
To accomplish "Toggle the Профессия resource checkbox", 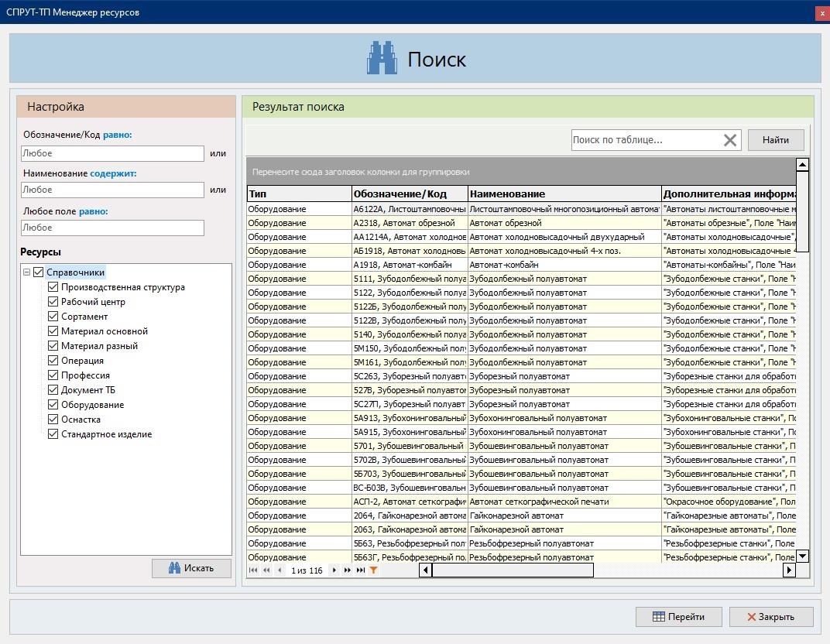I will coord(53,375).
